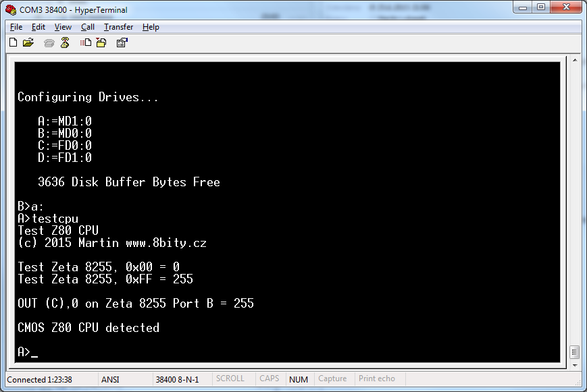Image resolution: width=587 pixels, height=392 pixels.
Task: Close the HyperTerminal window
Action: (567, 7)
